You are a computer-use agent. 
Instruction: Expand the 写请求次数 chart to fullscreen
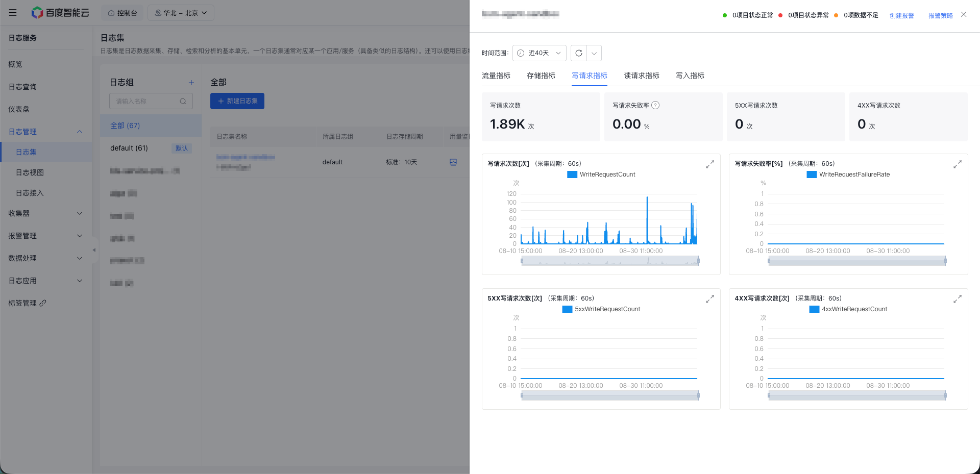tap(710, 164)
